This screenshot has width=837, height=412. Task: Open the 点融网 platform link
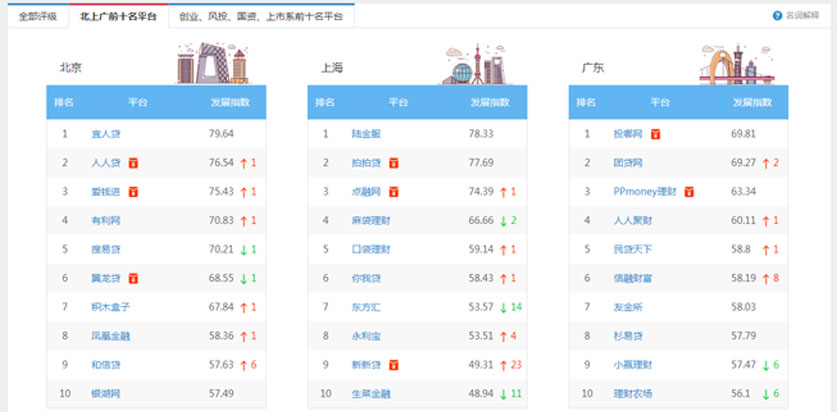click(x=367, y=192)
